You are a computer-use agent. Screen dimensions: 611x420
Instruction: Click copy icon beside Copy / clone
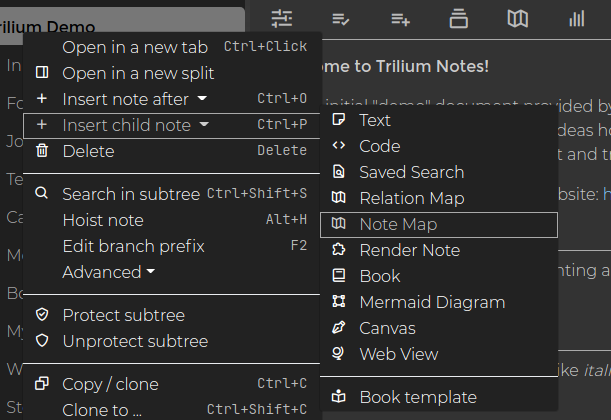pos(42,383)
